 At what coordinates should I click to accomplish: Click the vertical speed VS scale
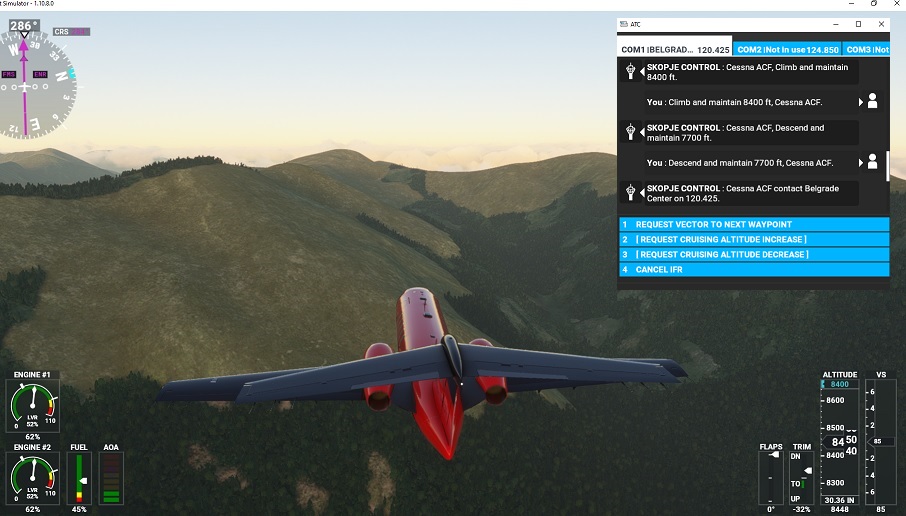coord(881,441)
